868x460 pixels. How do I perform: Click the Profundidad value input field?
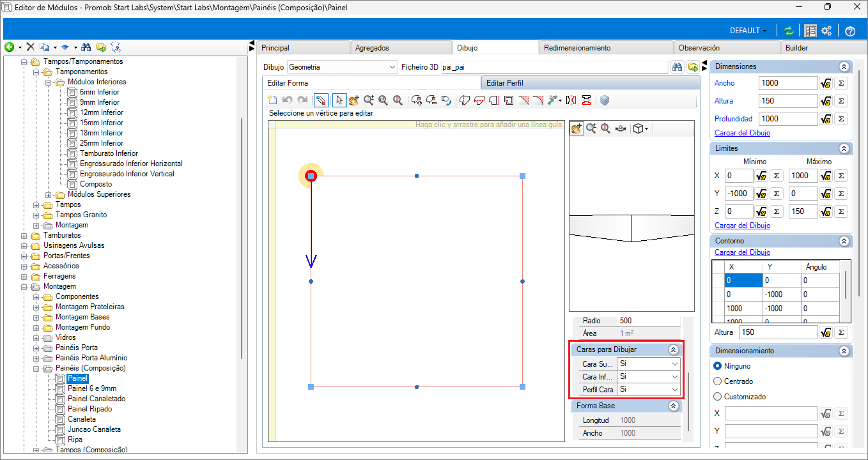(788, 119)
